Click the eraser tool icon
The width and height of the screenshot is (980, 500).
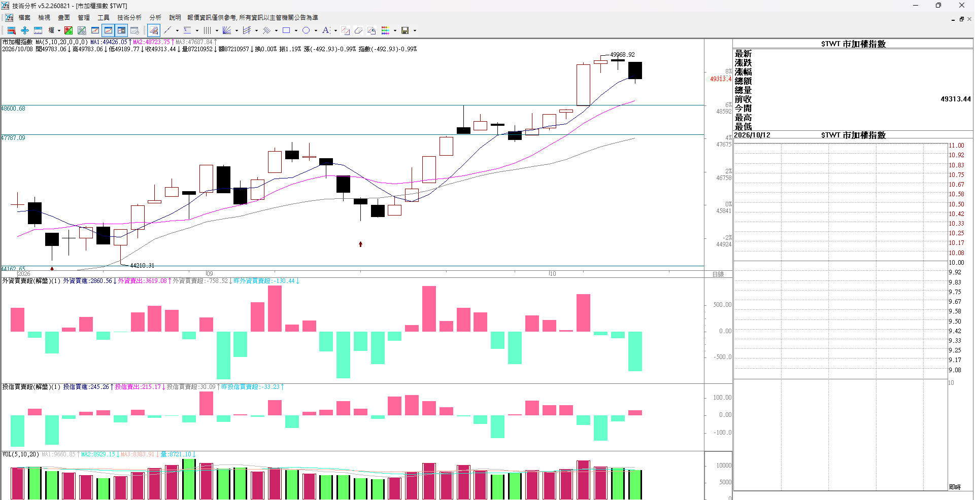[358, 30]
